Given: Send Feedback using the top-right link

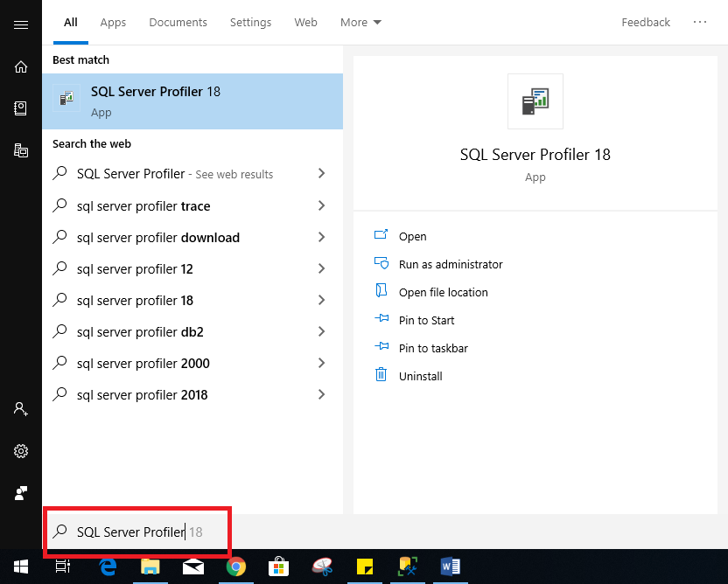Looking at the screenshot, I should pyautogui.click(x=646, y=22).
